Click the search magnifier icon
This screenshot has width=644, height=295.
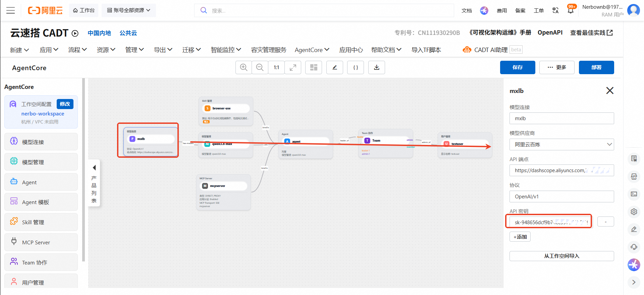pos(204,10)
